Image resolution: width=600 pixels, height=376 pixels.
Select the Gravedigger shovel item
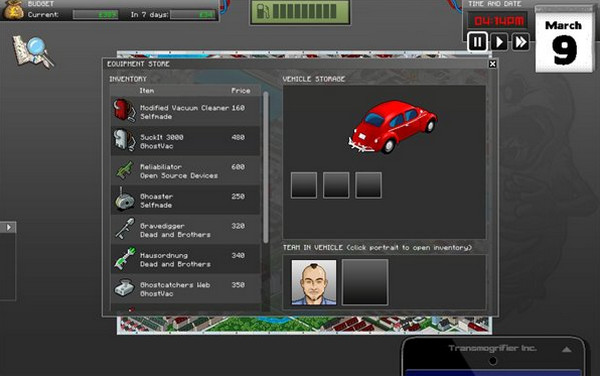[x=186, y=230]
